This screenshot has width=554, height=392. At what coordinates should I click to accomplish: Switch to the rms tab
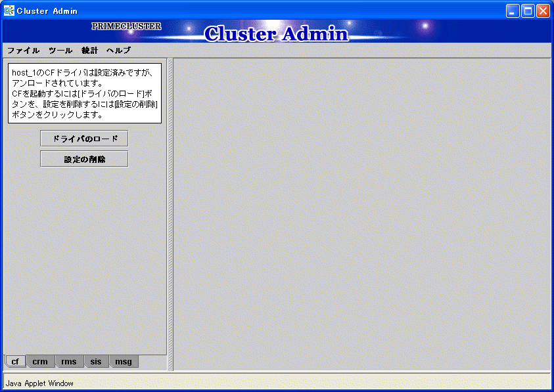click(68, 362)
